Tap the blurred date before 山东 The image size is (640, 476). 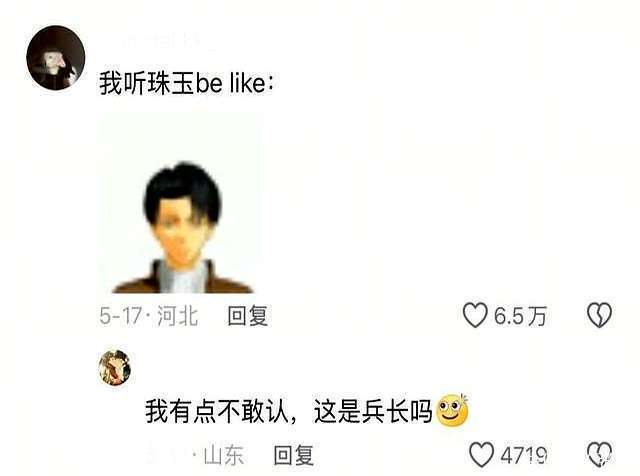pos(165,455)
